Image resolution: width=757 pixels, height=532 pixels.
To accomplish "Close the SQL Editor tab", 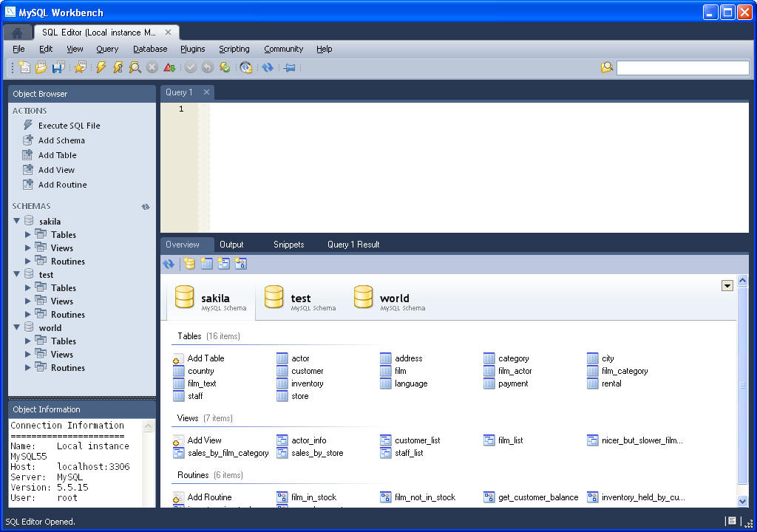I will pyautogui.click(x=168, y=33).
